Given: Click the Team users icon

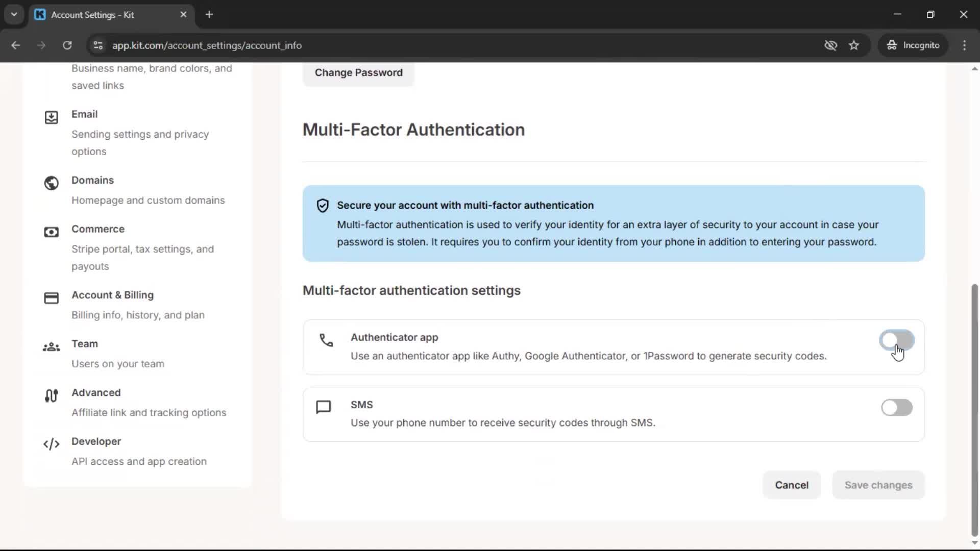Looking at the screenshot, I should coord(51,346).
